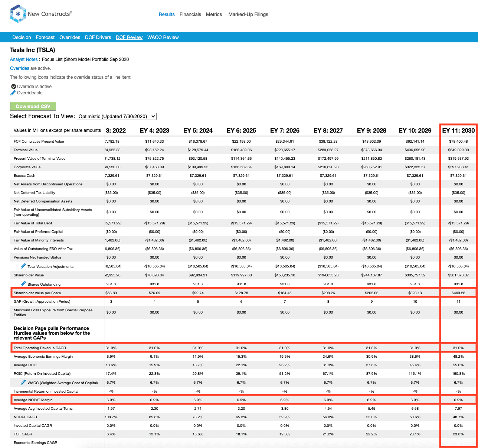Select the DCF Review page

[x=129, y=37]
